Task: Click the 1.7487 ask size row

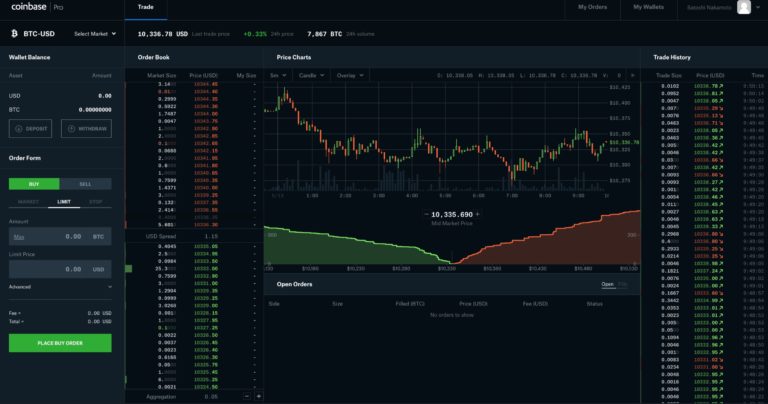Action: (x=194, y=114)
